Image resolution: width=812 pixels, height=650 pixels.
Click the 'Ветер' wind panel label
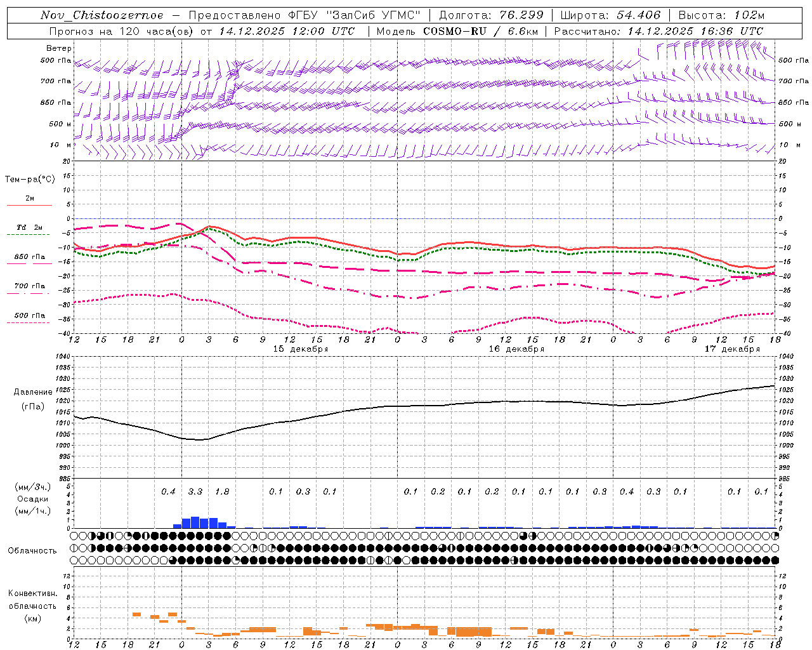click(59, 48)
